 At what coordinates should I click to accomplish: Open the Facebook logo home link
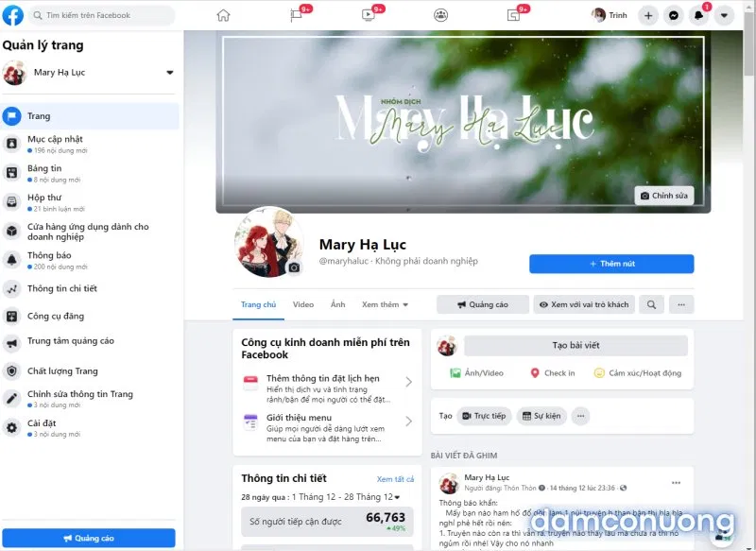click(x=13, y=15)
